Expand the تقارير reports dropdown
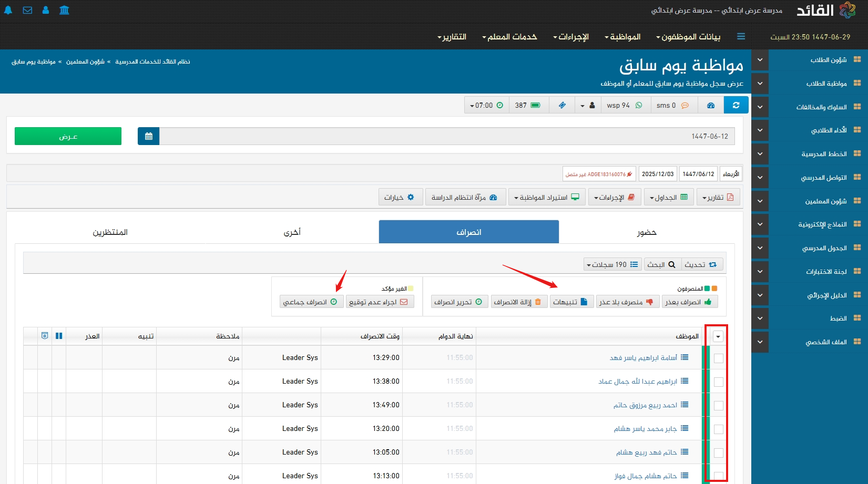The image size is (868, 484). (x=718, y=198)
